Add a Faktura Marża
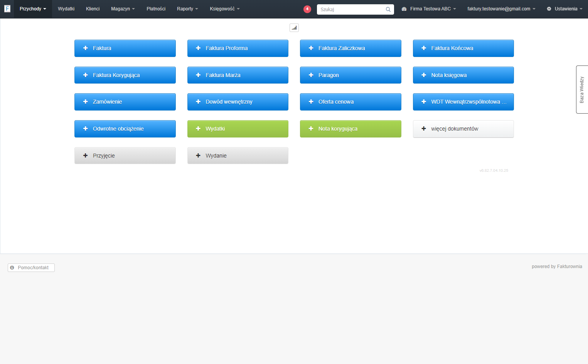 click(238, 75)
